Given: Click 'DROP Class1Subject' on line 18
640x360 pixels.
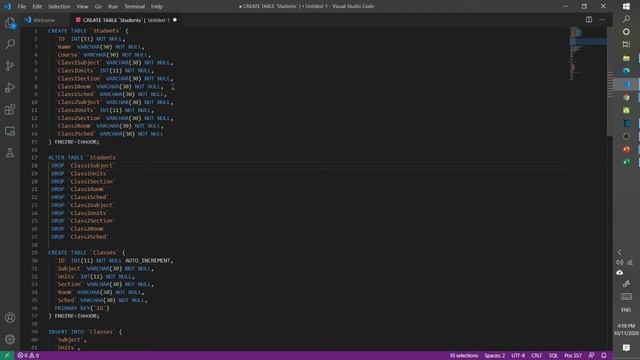Looking at the screenshot, I should pos(82,166).
